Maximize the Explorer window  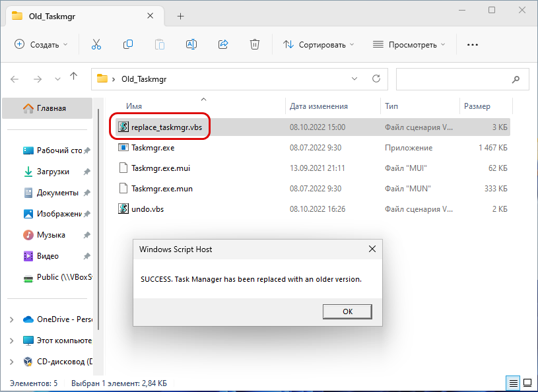491,11
